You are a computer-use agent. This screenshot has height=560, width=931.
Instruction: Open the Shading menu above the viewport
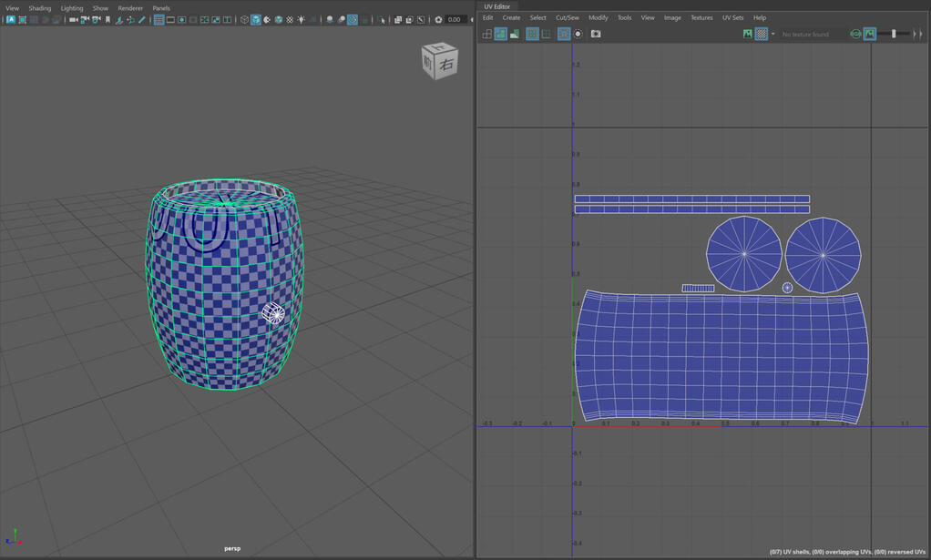[39, 8]
